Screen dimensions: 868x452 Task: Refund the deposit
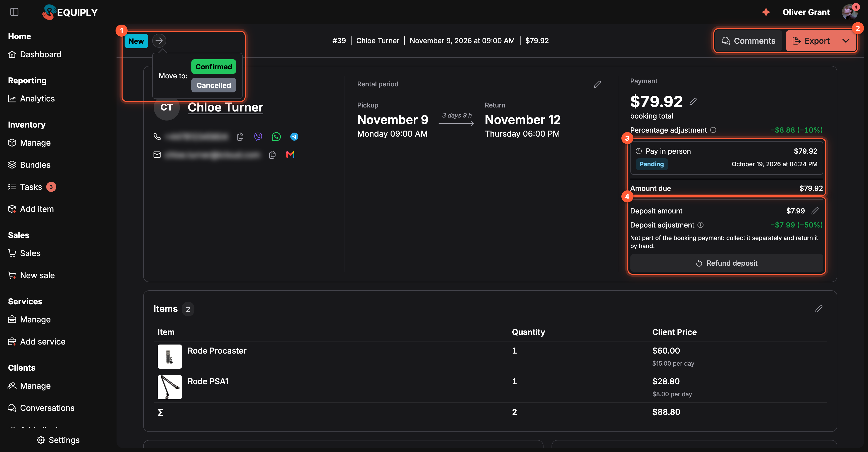pyautogui.click(x=727, y=263)
